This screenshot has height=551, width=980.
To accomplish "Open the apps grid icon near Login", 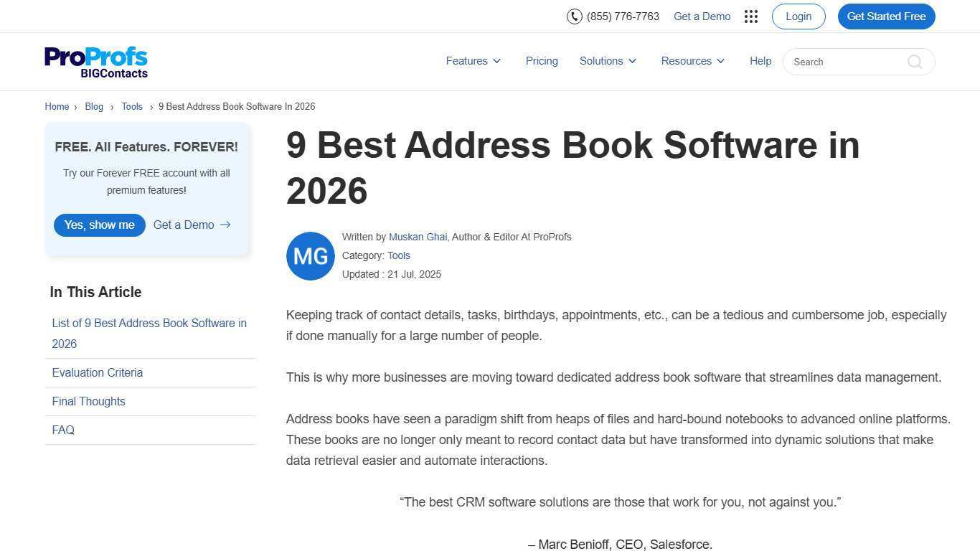I will pyautogui.click(x=750, y=16).
